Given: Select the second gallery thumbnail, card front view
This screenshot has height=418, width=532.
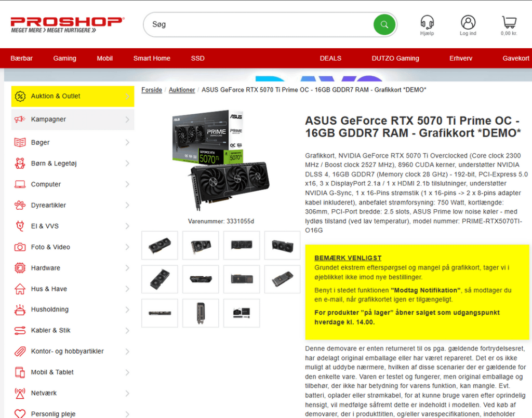Looking at the screenshot, I should pyautogui.click(x=201, y=246).
